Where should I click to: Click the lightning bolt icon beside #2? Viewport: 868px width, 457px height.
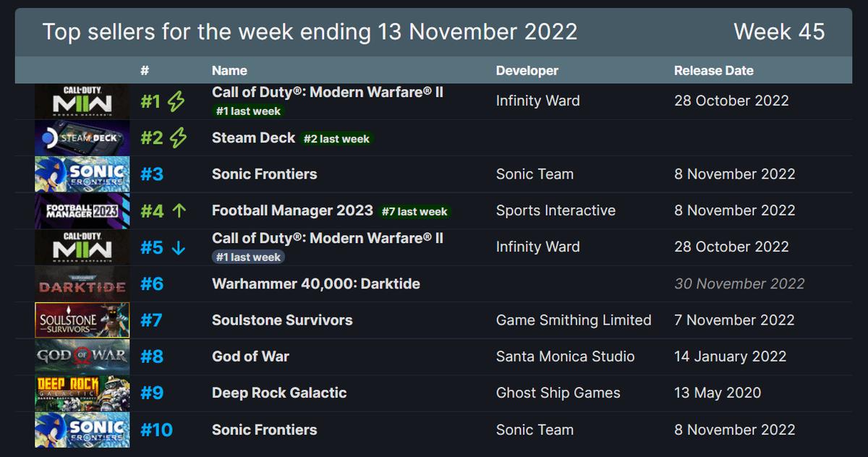(x=178, y=138)
